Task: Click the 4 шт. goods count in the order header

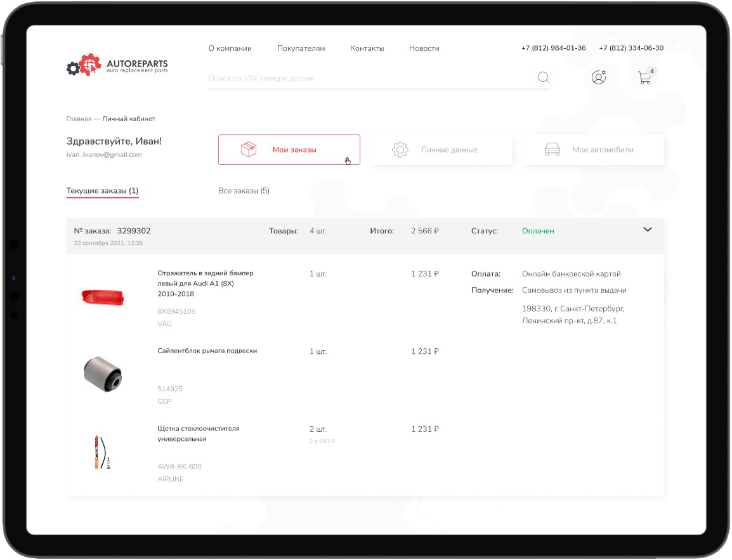Action: (x=318, y=231)
